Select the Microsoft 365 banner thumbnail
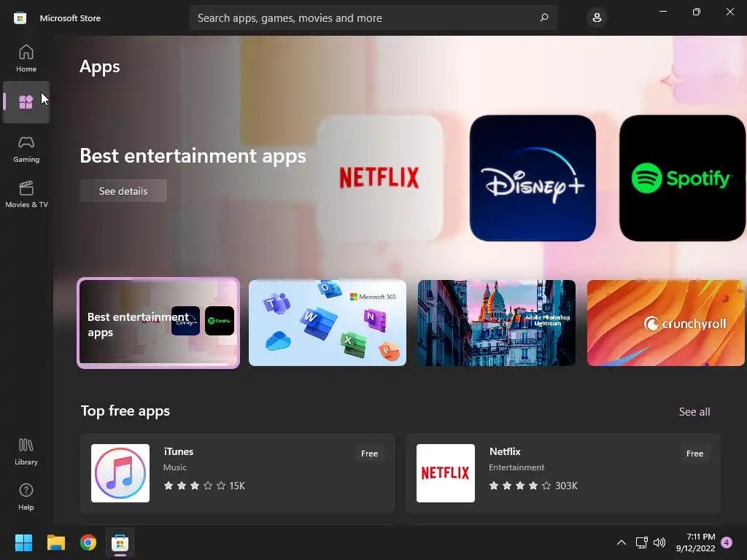Screen dimensions: 747x560 point(328,323)
